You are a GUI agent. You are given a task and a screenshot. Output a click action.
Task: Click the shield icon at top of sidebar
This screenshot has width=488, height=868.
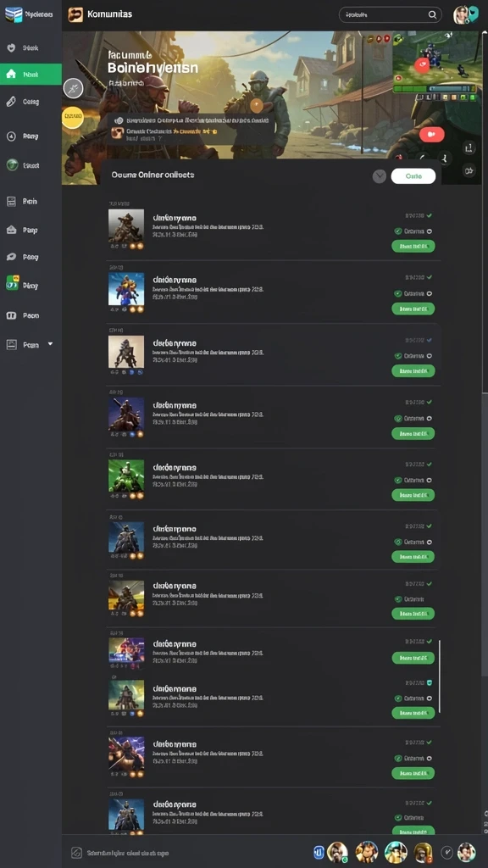(x=10, y=47)
